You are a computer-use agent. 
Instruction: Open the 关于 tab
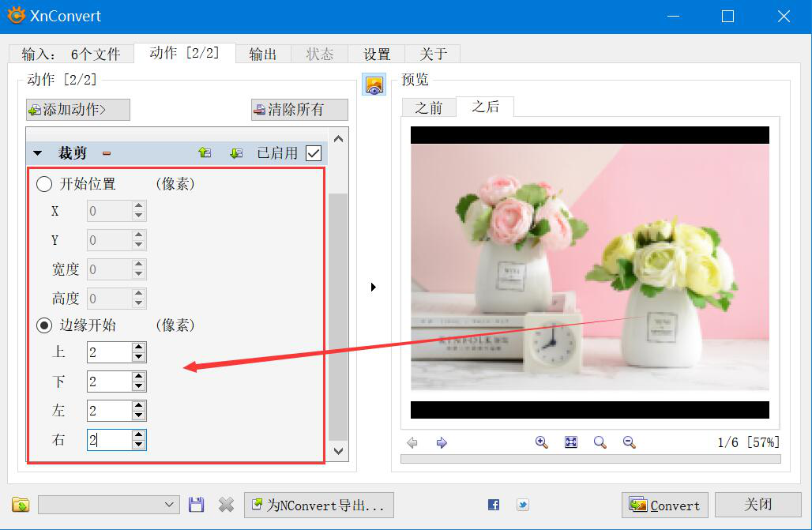[433, 54]
